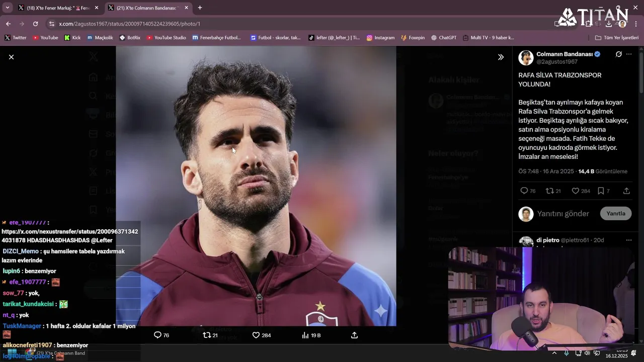The width and height of the screenshot is (644, 362).
Task: Open di pietro reply author name
Action: (x=547, y=240)
